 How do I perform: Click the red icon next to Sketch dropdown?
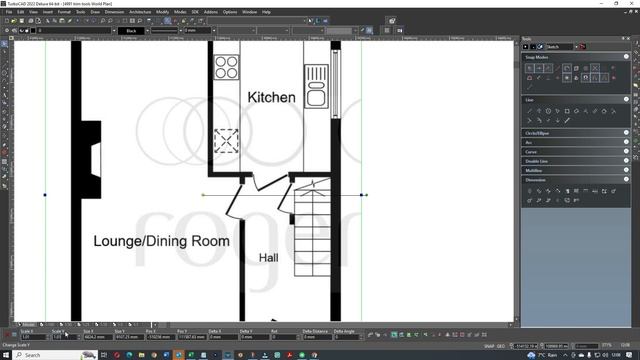point(583,47)
